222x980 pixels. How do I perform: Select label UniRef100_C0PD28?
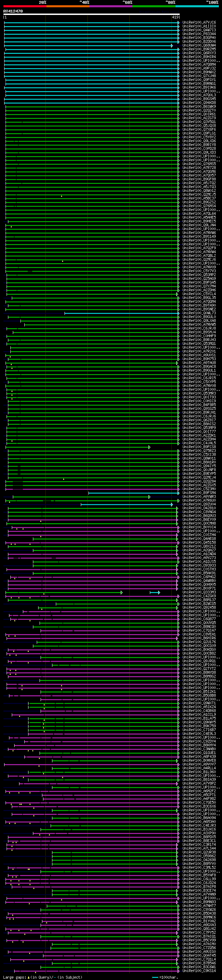tap(199, 149)
